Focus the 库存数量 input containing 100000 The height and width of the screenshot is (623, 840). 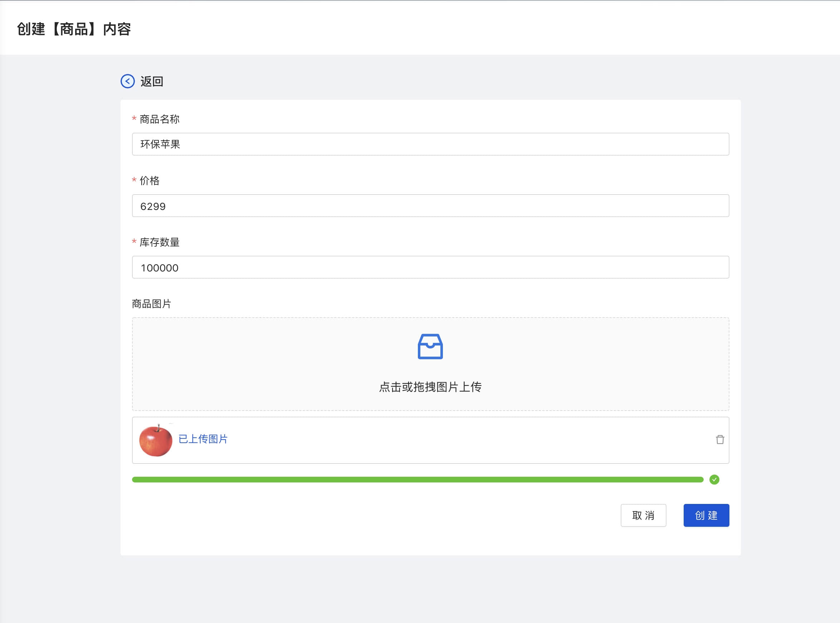pyautogui.click(x=430, y=268)
